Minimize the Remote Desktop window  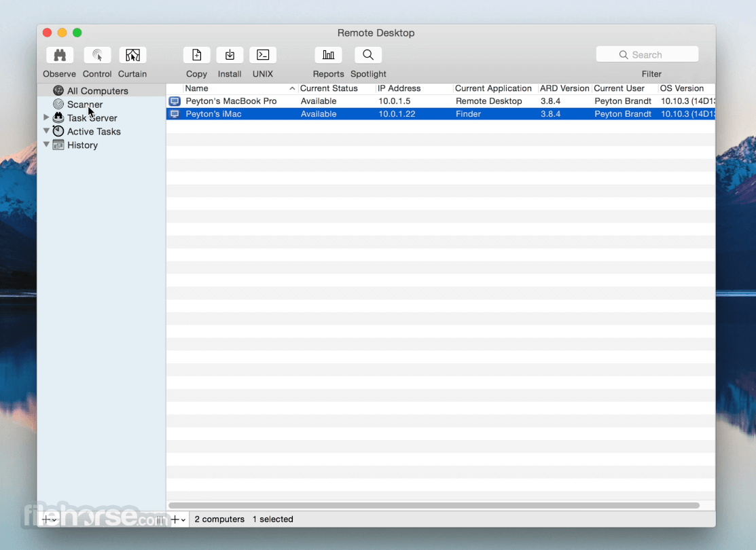coord(62,33)
